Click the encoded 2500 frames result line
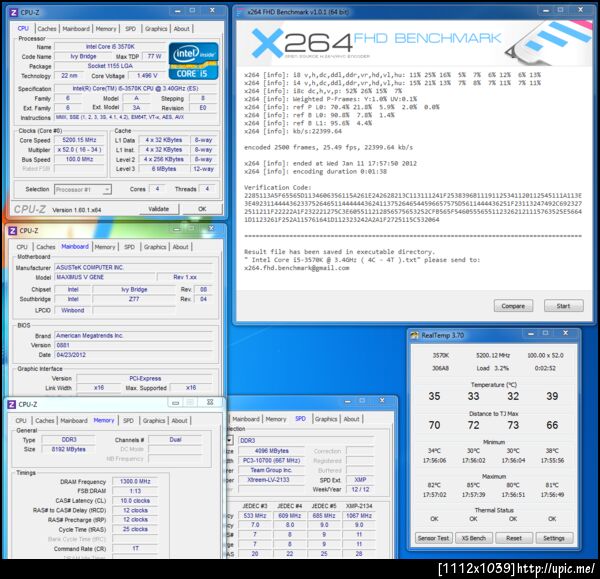This screenshot has width=600, height=579. 328,147
